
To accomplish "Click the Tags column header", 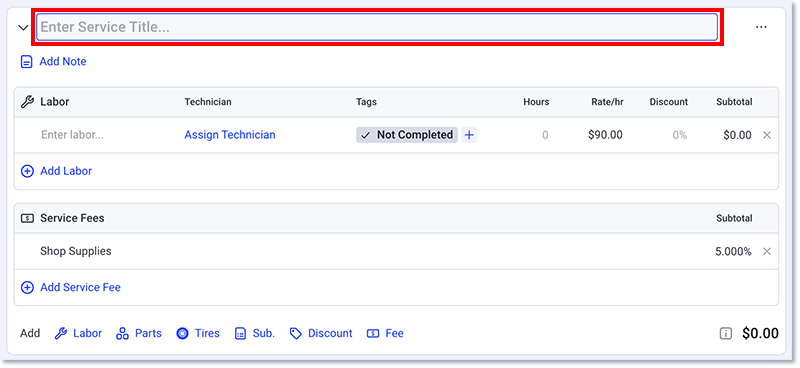I will (x=366, y=102).
